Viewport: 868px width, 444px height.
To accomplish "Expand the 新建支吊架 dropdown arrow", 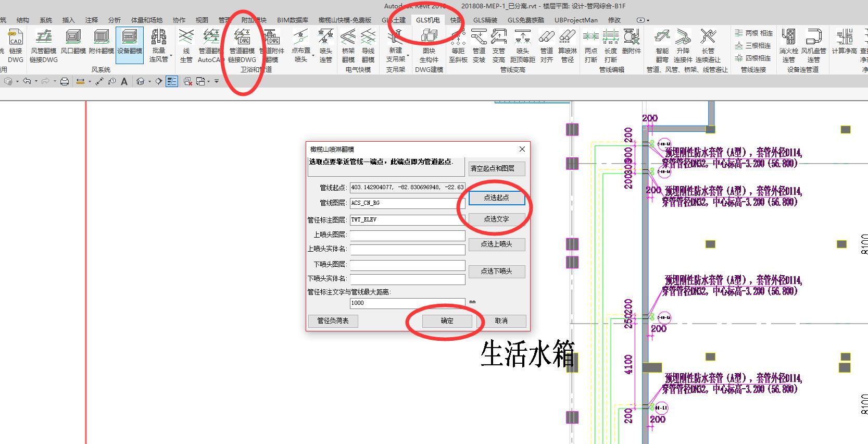I will 408,55.
